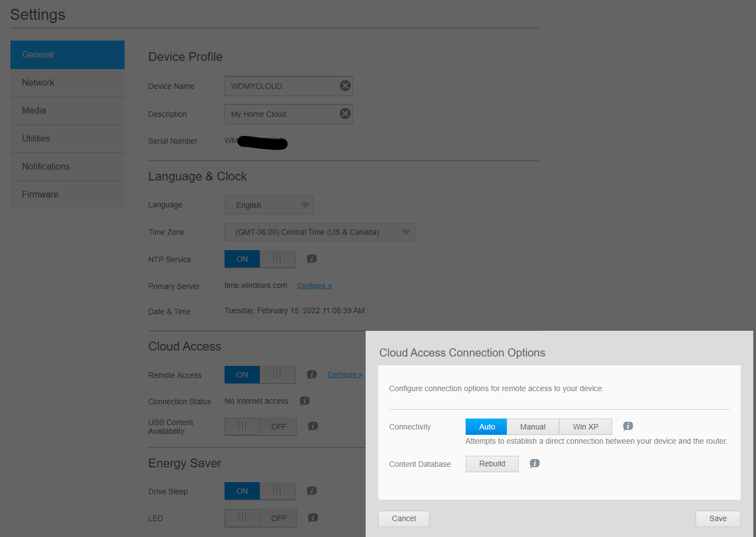
Task: Select Manual connectivity mode
Action: tap(533, 427)
